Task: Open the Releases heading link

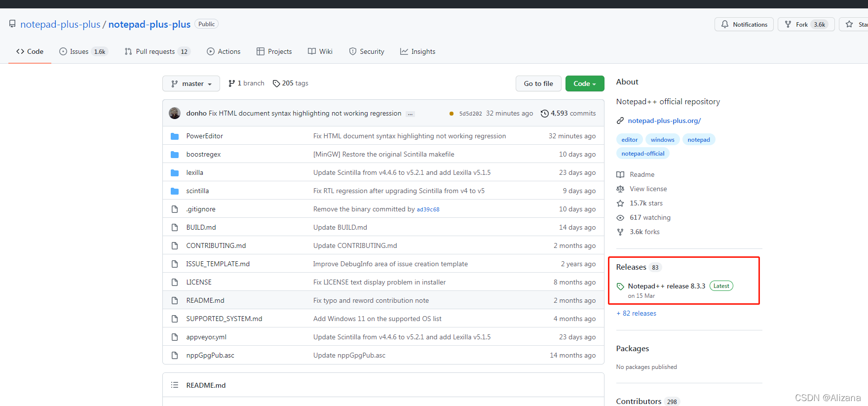Action: 631,267
